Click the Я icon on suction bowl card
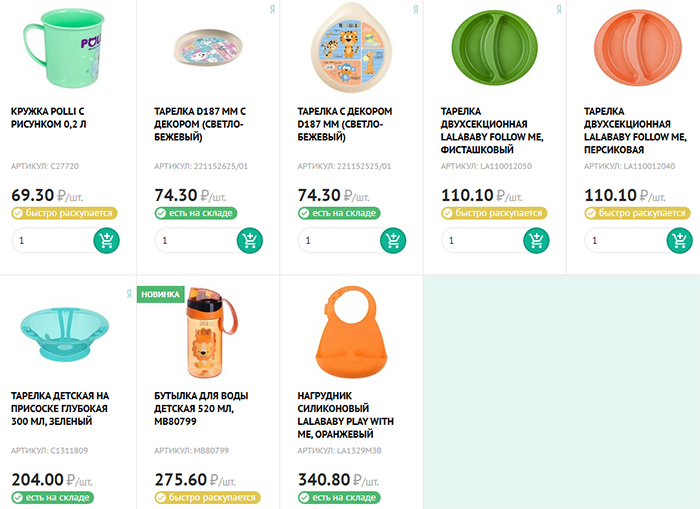 click(x=129, y=294)
